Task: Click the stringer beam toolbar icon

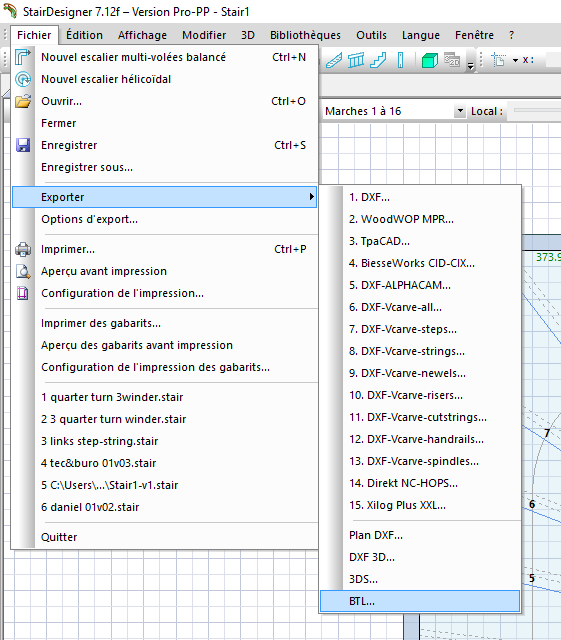Action: 334,60
